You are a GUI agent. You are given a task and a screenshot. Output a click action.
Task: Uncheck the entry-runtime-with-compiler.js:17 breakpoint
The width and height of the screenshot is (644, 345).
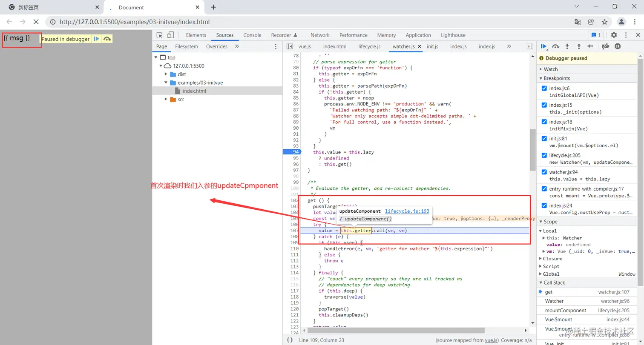click(544, 189)
